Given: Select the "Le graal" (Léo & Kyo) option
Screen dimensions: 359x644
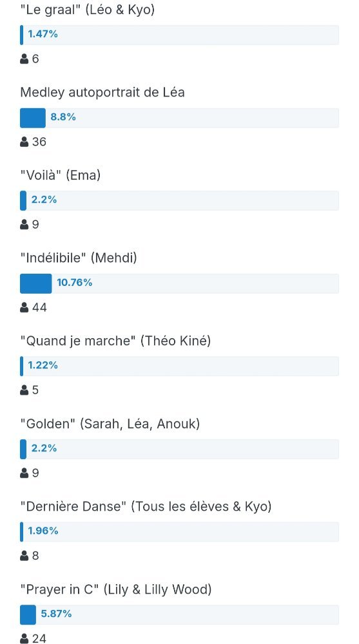Looking at the screenshot, I should pos(88,10).
